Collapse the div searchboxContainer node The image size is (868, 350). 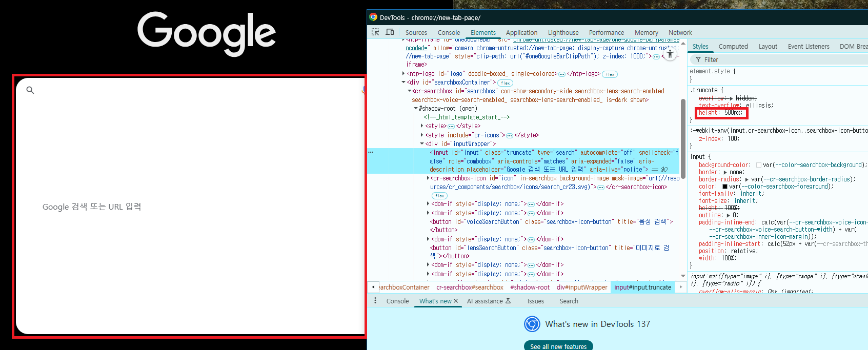click(x=403, y=83)
